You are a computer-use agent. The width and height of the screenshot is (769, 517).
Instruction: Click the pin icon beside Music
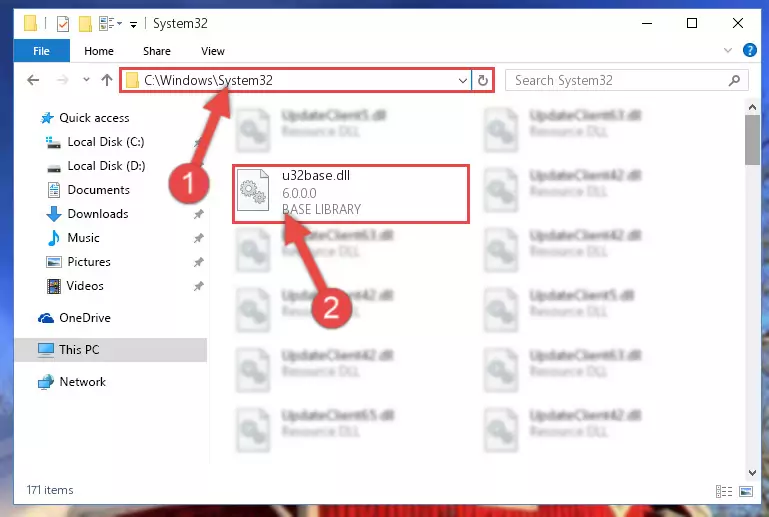199,238
